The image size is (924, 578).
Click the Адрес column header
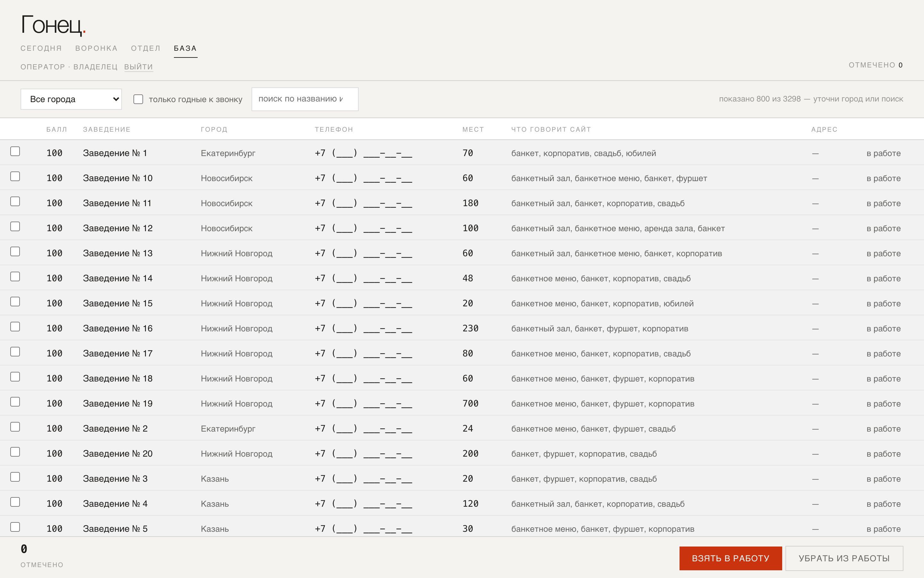point(824,129)
